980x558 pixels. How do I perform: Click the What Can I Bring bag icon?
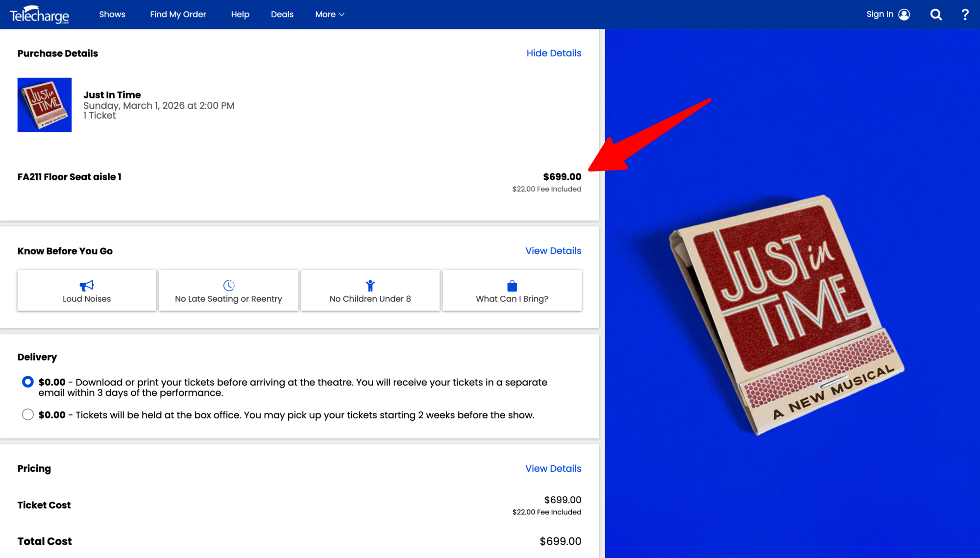tap(512, 286)
